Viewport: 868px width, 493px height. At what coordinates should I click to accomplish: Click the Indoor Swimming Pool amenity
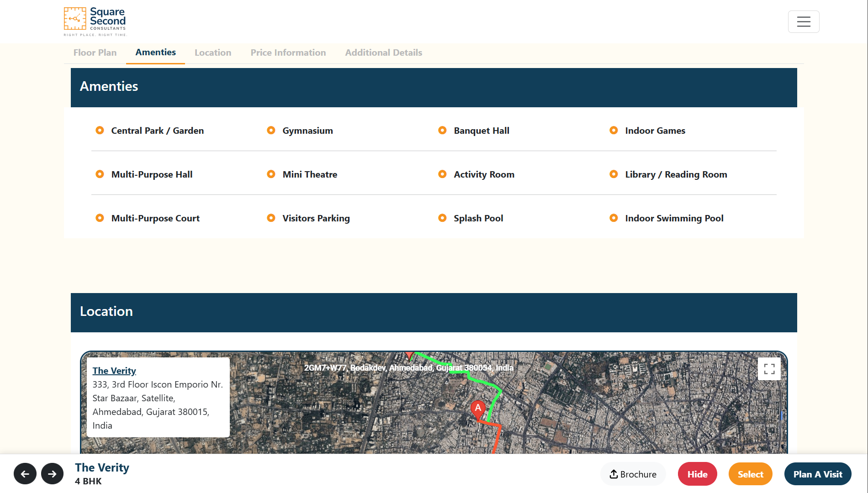[674, 218]
